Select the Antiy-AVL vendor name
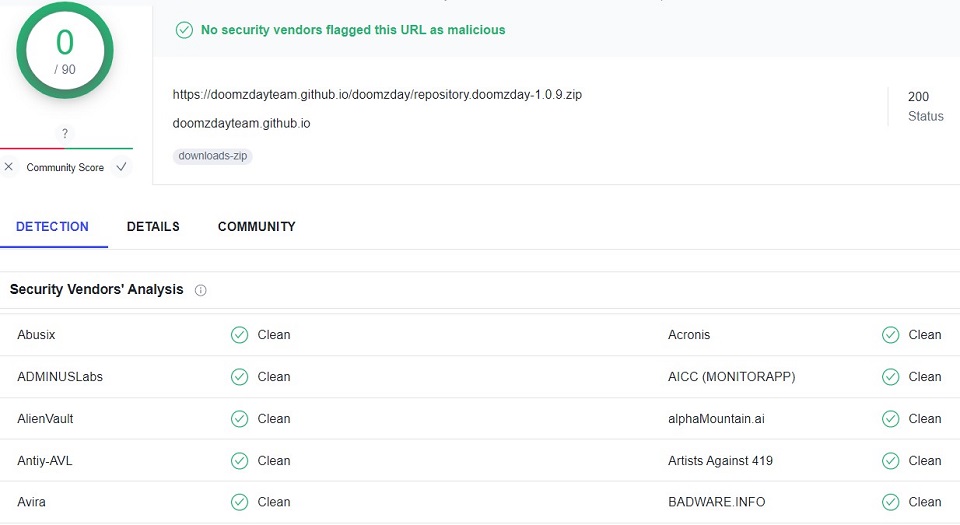The image size is (960, 525). coord(45,461)
